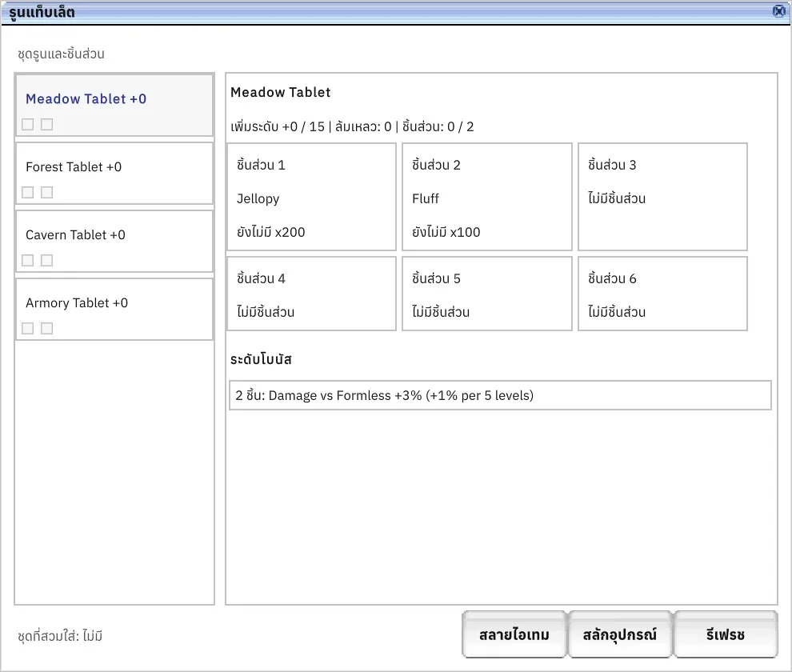Click first slot box under Meadow Tablet
792x672 pixels.
click(28, 124)
